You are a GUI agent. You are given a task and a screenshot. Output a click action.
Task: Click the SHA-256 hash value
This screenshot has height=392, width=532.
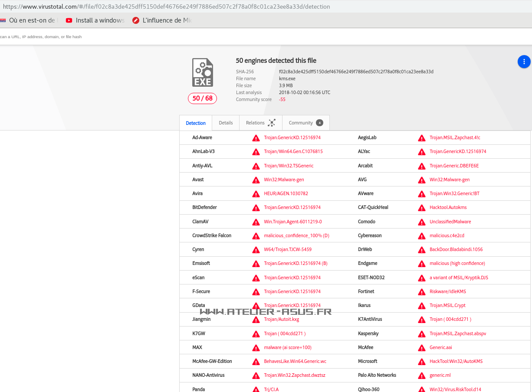tap(356, 72)
